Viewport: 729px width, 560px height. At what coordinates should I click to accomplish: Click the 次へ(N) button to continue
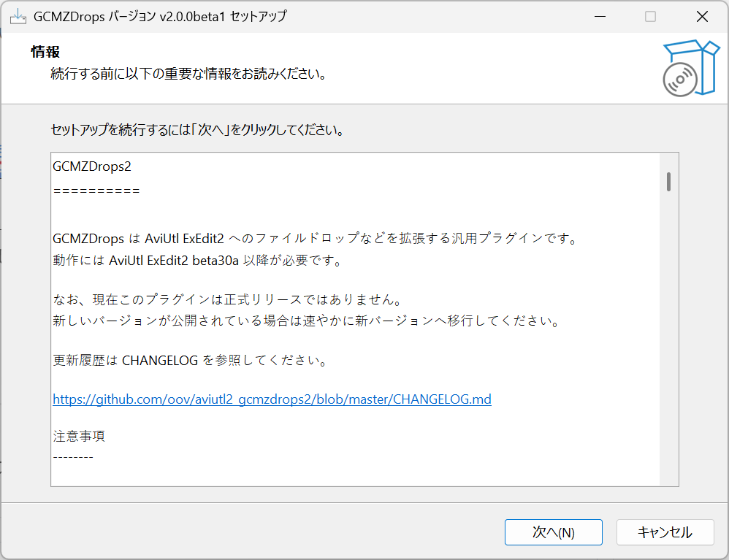click(553, 532)
